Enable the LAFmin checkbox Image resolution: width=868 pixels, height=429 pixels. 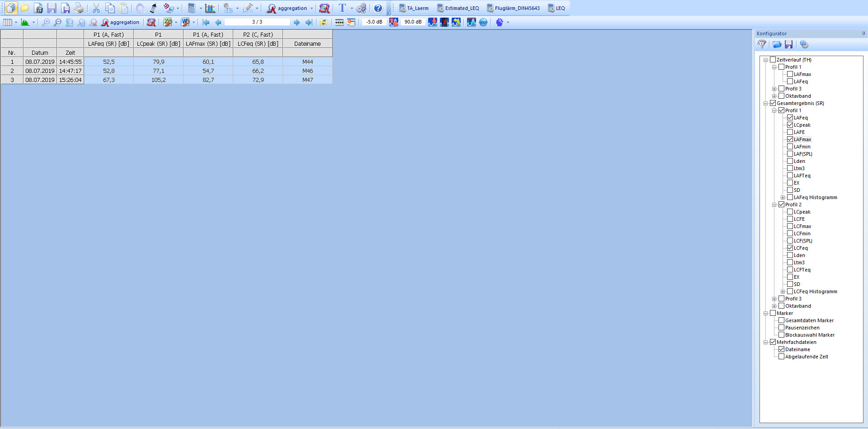(790, 147)
